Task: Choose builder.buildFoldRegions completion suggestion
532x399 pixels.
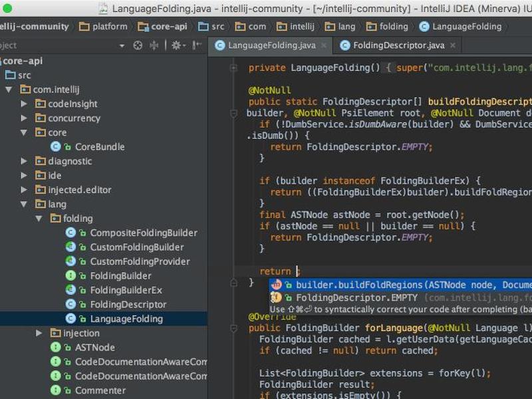Action: click(400, 285)
